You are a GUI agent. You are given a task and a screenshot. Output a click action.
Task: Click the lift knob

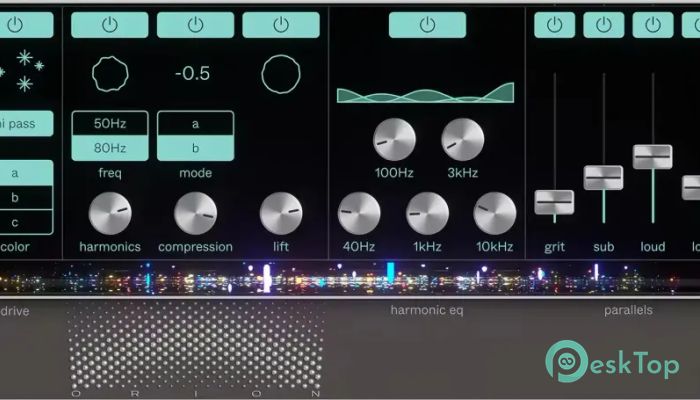point(281,212)
